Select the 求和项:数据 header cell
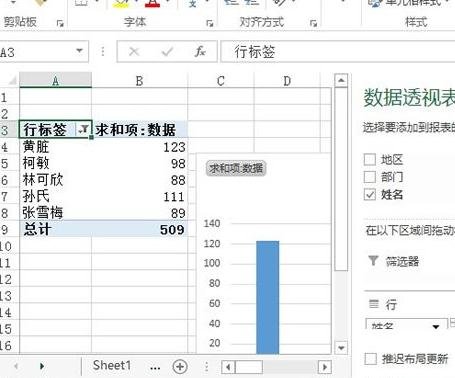This screenshot has width=455, height=378. pos(139,129)
